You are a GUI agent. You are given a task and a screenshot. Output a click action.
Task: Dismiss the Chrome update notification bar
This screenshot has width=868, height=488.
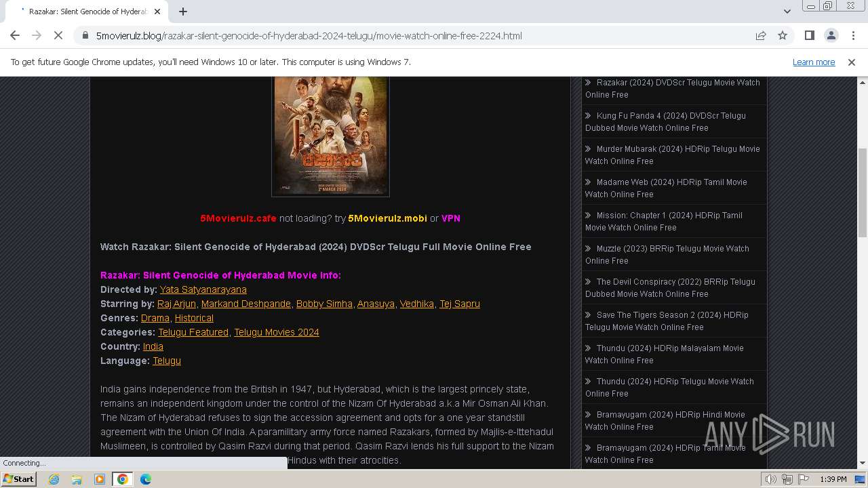[852, 62]
